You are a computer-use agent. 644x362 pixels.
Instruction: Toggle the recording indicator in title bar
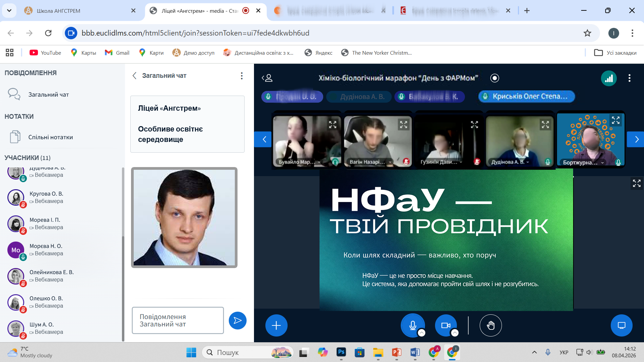pos(495,78)
